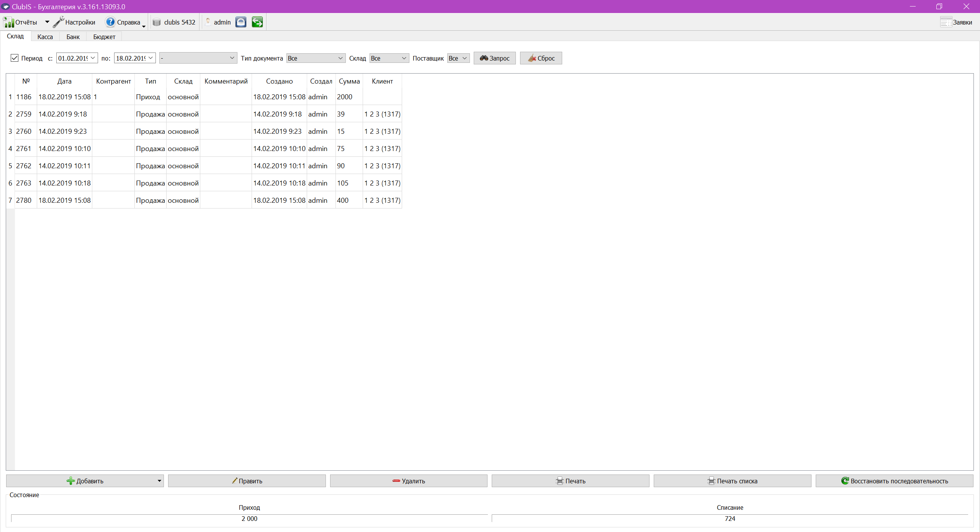Expand the Тип документа dropdown
980x532 pixels.
(316, 58)
